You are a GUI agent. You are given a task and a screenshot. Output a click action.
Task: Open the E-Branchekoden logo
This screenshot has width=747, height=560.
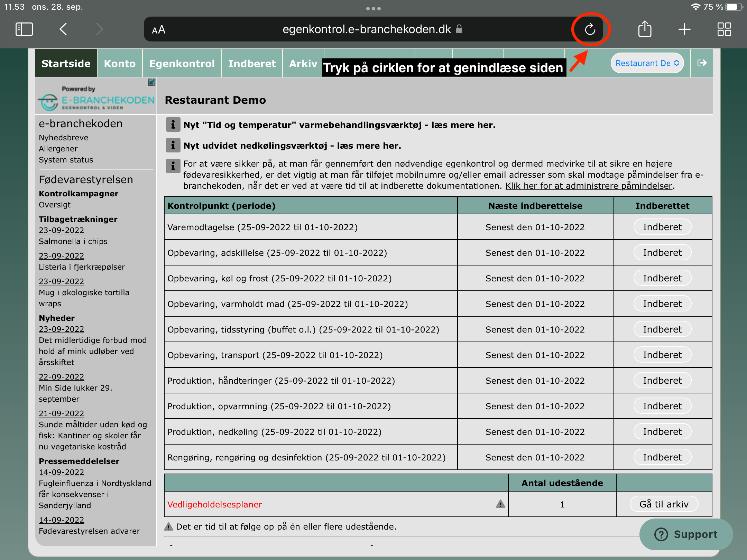pyautogui.click(x=96, y=99)
